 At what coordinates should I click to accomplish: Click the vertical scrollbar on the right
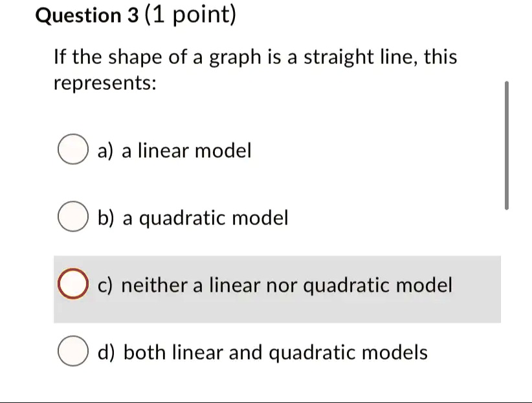(507, 146)
